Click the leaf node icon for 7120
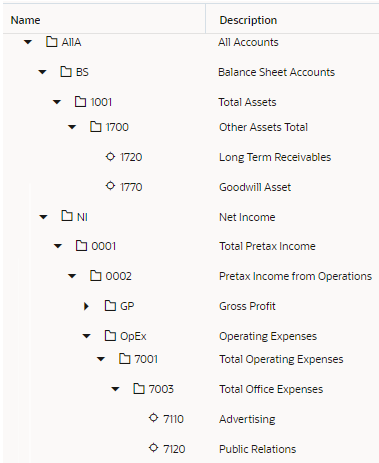 point(153,448)
